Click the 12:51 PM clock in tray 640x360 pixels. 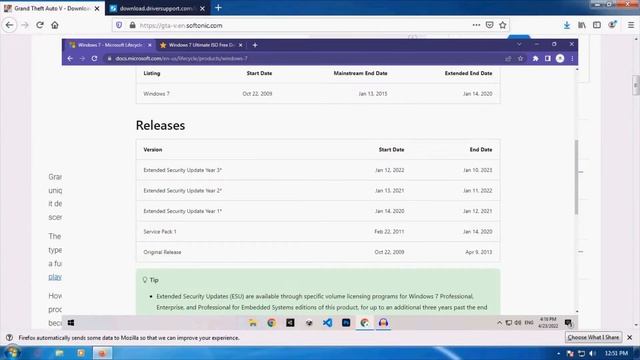[x=616, y=353]
